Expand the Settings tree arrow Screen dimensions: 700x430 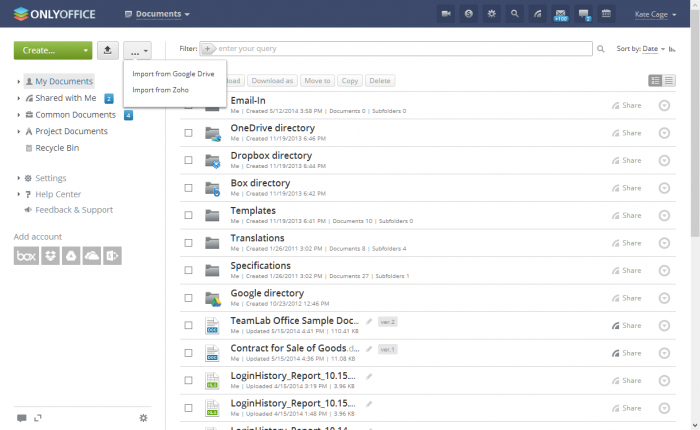(18, 178)
